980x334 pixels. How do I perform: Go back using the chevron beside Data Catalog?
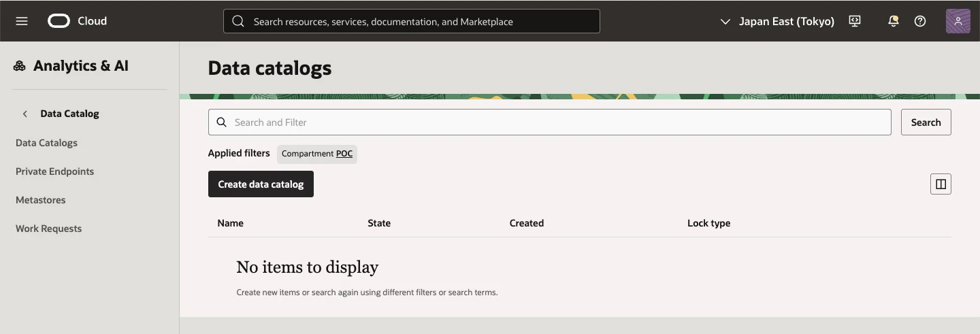[25, 114]
